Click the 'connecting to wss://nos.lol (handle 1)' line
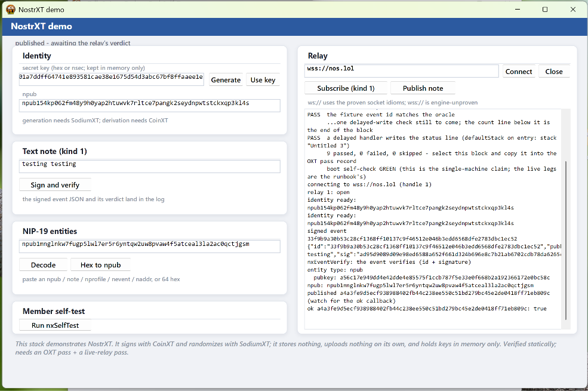The image size is (588, 391). [x=370, y=184]
